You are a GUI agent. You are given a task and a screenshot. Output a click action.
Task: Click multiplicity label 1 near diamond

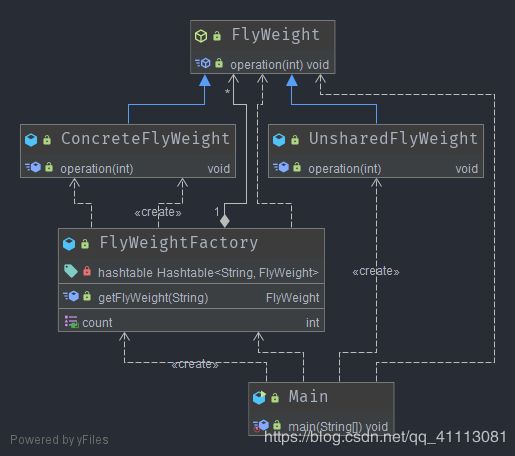[x=217, y=212]
